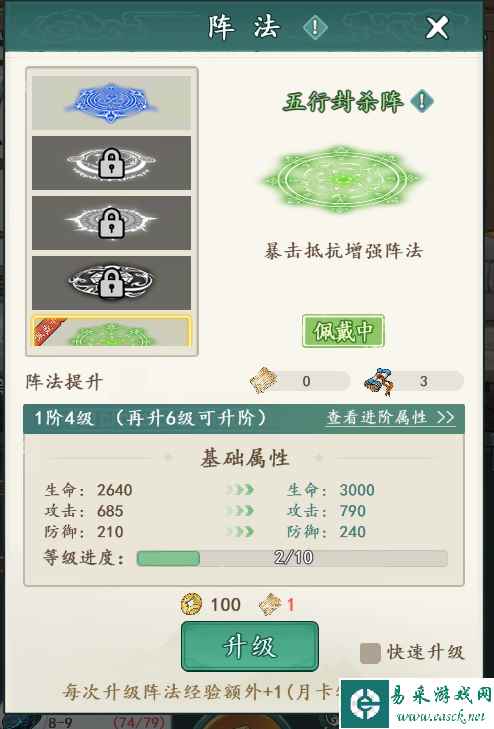
Task: Select the green highlighted formation thumbnail
Action: click(111, 331)
